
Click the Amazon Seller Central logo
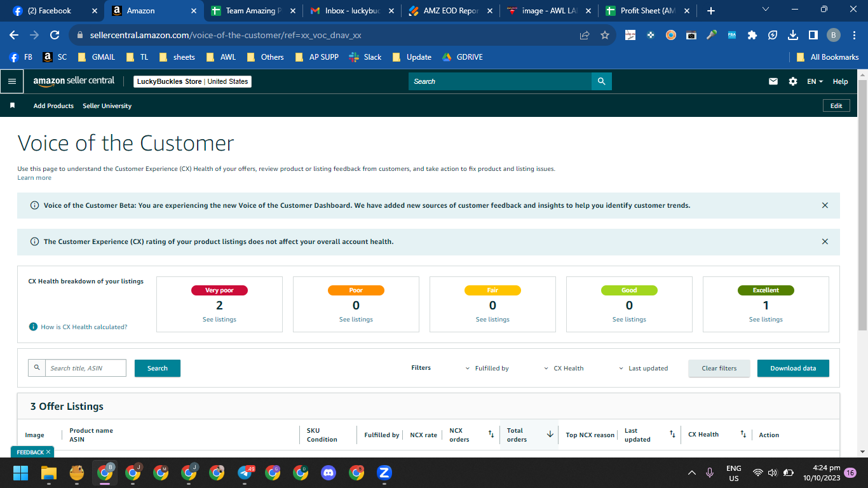74,81
